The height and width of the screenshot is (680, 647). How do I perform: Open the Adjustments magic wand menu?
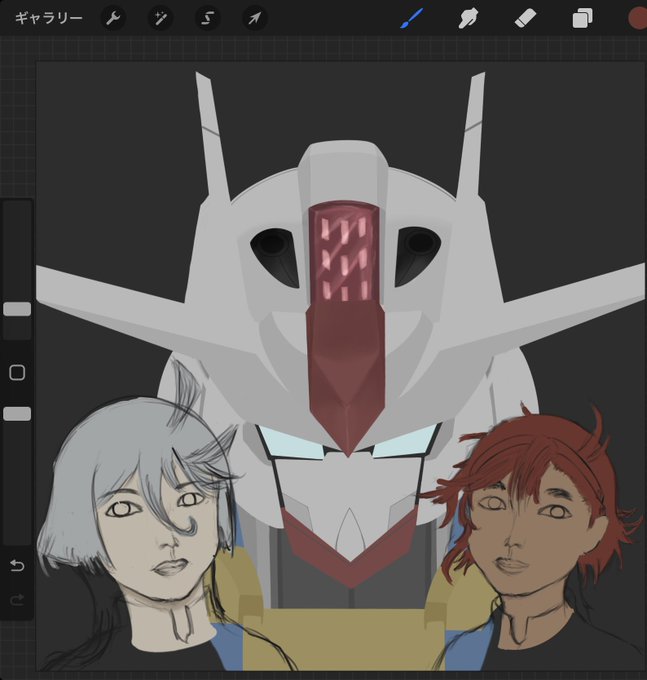tap(160, 18)
